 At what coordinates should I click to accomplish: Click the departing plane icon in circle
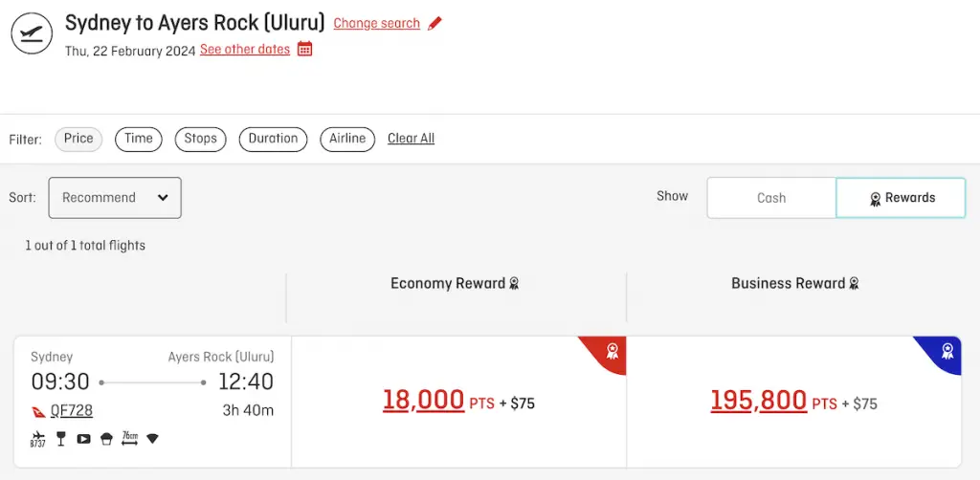(x=32, y=33)
